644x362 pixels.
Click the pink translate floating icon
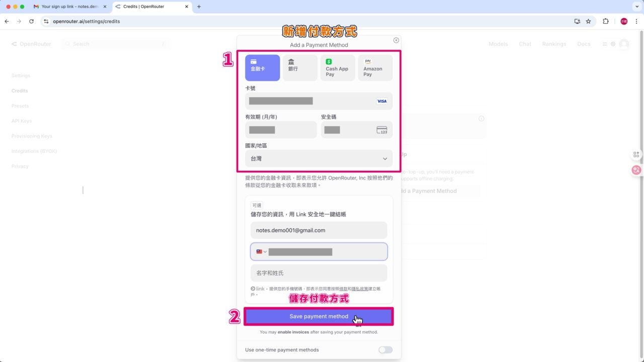click(636, 170)
